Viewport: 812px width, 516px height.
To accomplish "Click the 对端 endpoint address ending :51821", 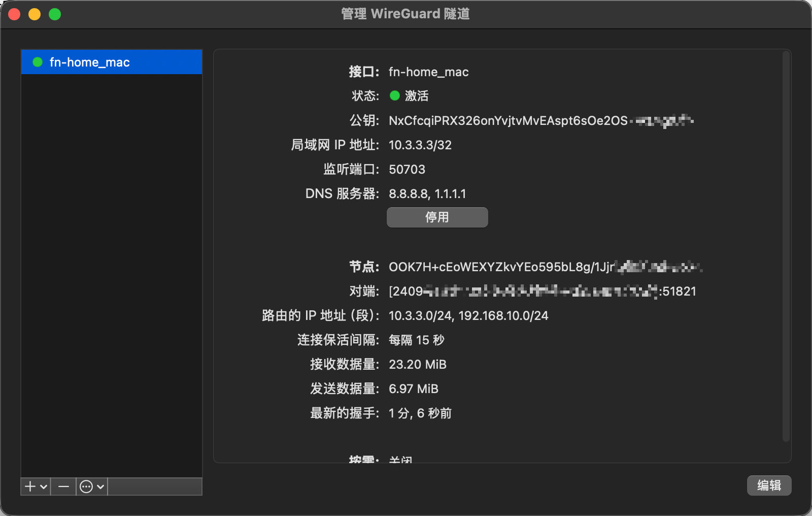I will coord(542,291).
